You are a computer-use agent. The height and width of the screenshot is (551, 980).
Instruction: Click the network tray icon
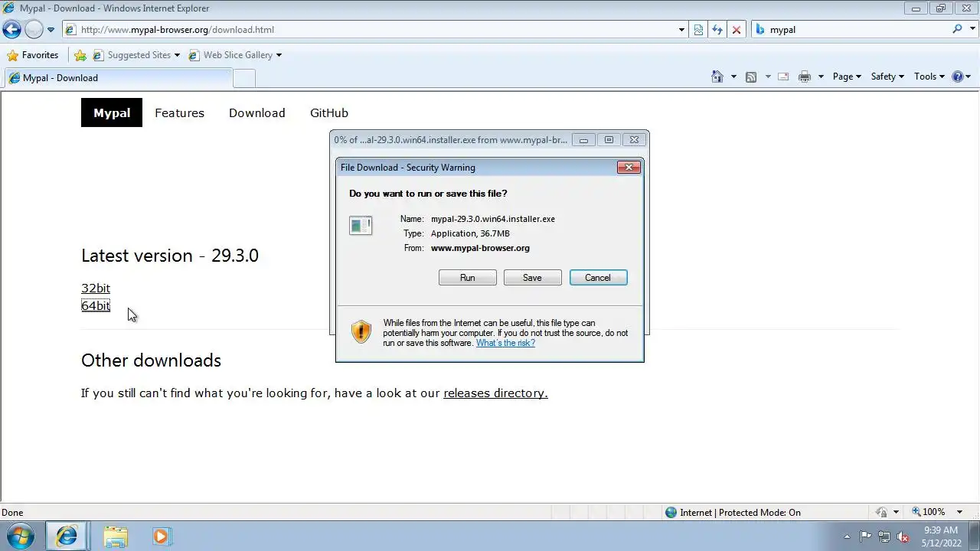coord(884,536)
